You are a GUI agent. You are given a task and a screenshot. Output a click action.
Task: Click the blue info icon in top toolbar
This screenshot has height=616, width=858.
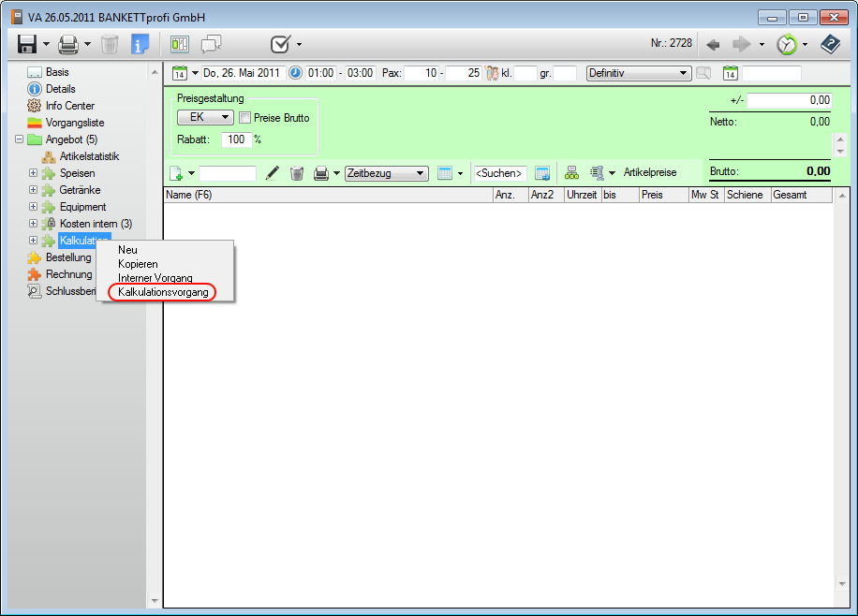point(141,44)
